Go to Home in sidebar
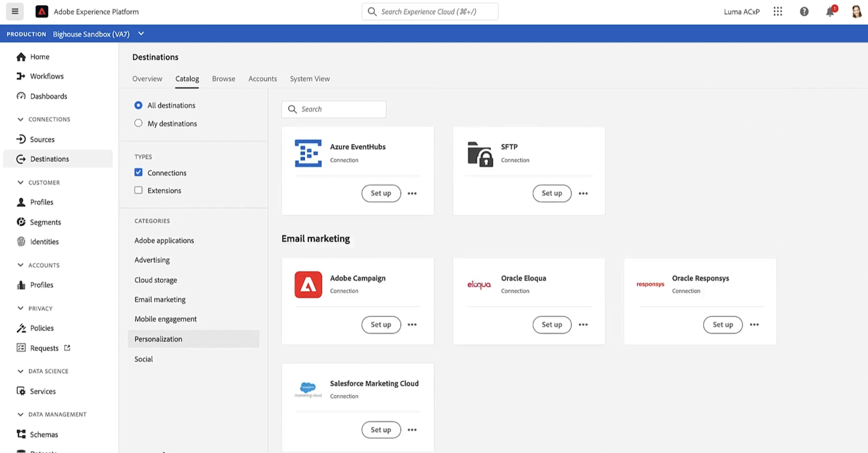 (33, 56)
